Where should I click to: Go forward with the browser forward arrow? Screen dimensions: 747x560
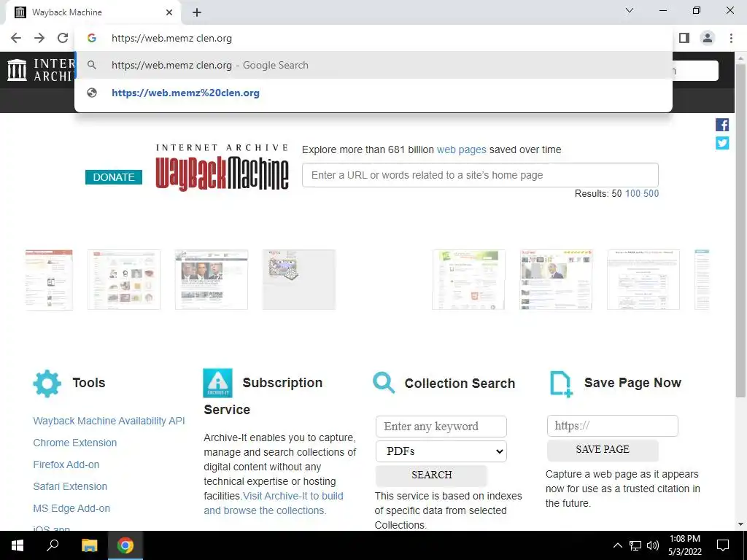click(39, 38)
